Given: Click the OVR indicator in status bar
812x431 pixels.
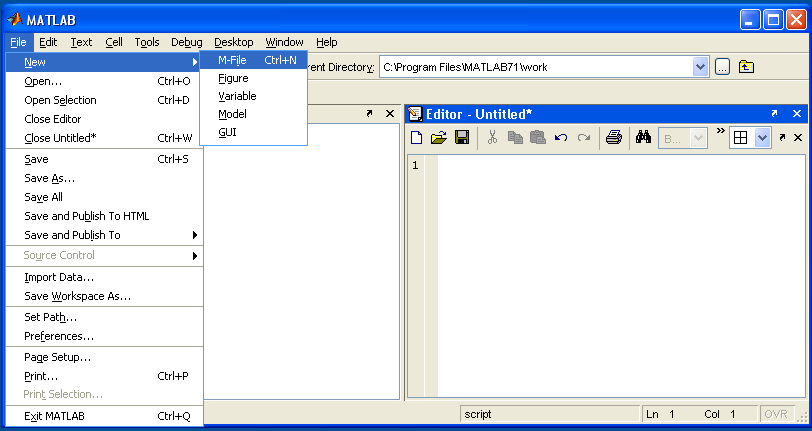Looking at the screenshot, I should 776,414.
